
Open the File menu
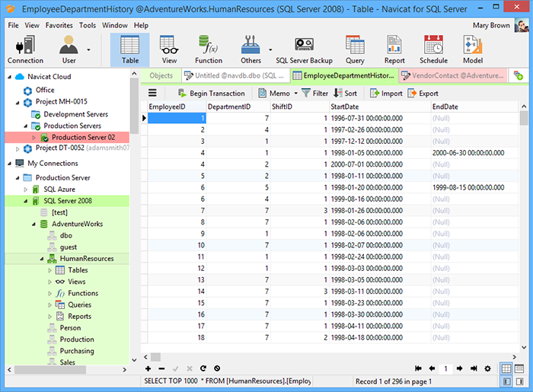click(x=13, y=25)
